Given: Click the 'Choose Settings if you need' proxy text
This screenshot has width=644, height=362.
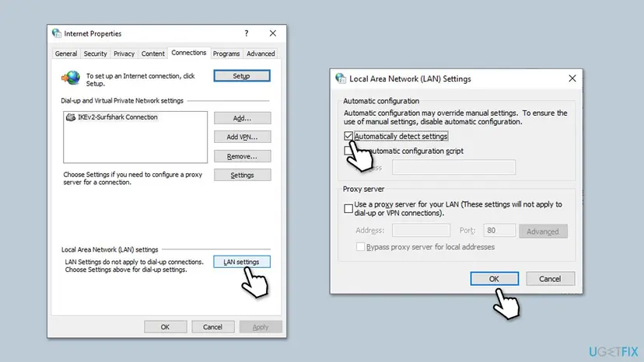Looking at the screenshot, I should click(133, 178).
